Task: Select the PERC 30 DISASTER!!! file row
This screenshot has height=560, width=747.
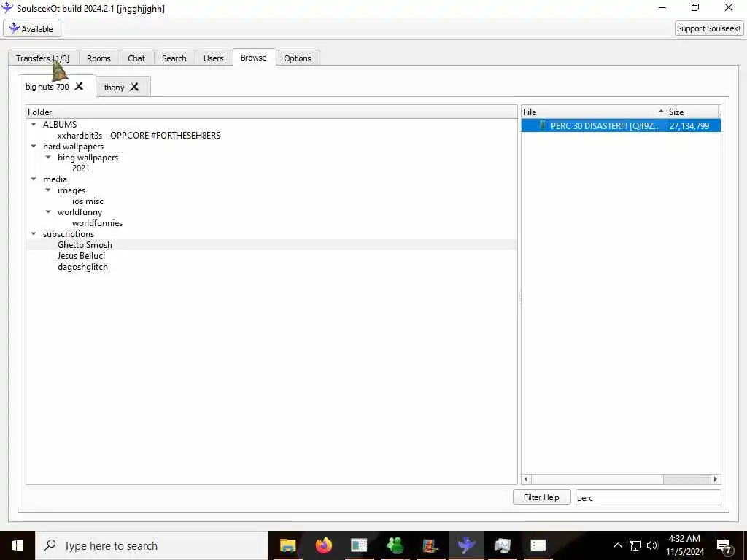Action: [x=621, y=125]
